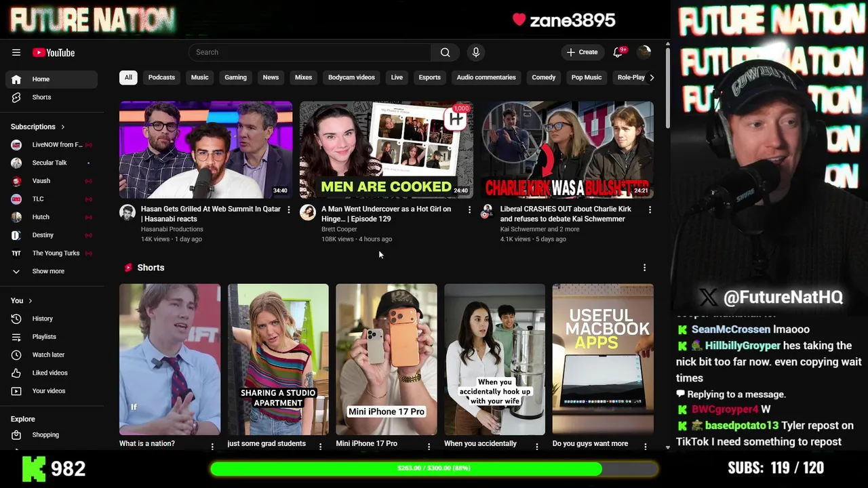868x488 pixels.
Task: Click Kai Schwemmer and 2 more
Action: click(540, 229)
